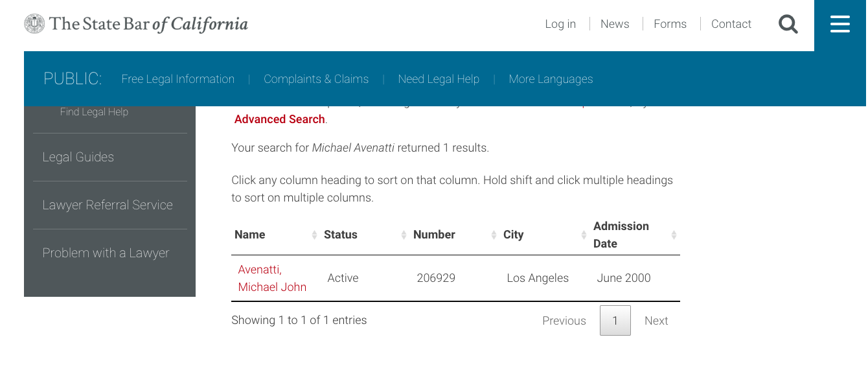Click the State Bar seal logo
Viewport: 868px width, 383px height.
(34, 24)
